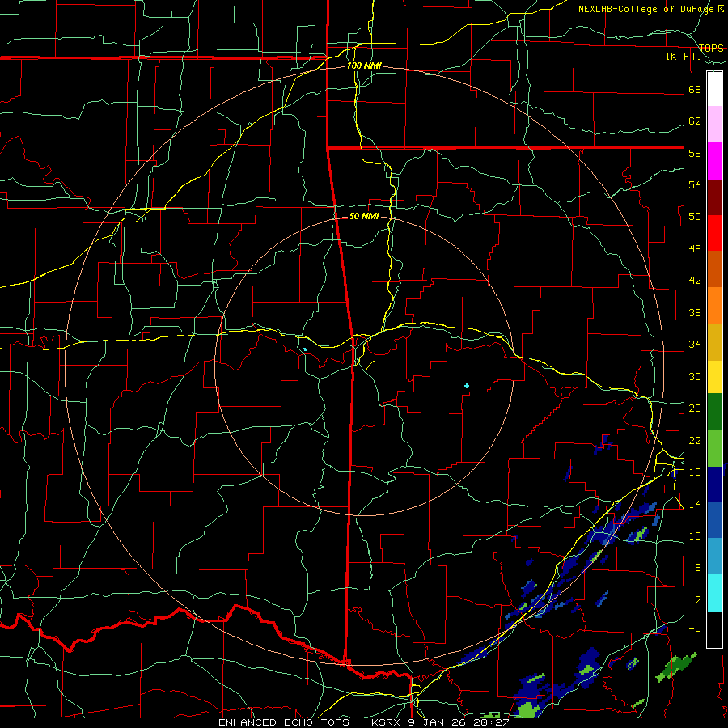Click the 'KSRX' radar site identifier
The width and height of the screenshot is (728, 728).
[x=387, y=722]
